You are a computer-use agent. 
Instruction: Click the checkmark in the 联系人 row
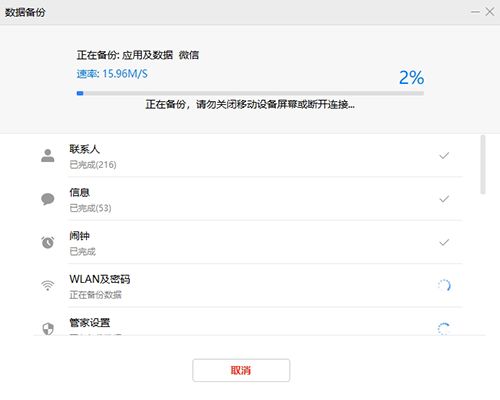click(x=444, y=156)
